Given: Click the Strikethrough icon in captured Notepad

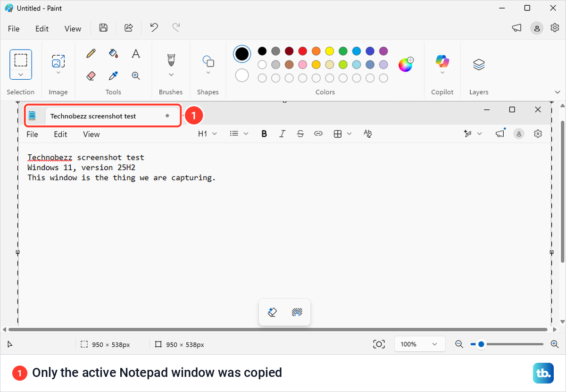Looking at the screenshot, I should pyautogui.click(x=300, y=134).
